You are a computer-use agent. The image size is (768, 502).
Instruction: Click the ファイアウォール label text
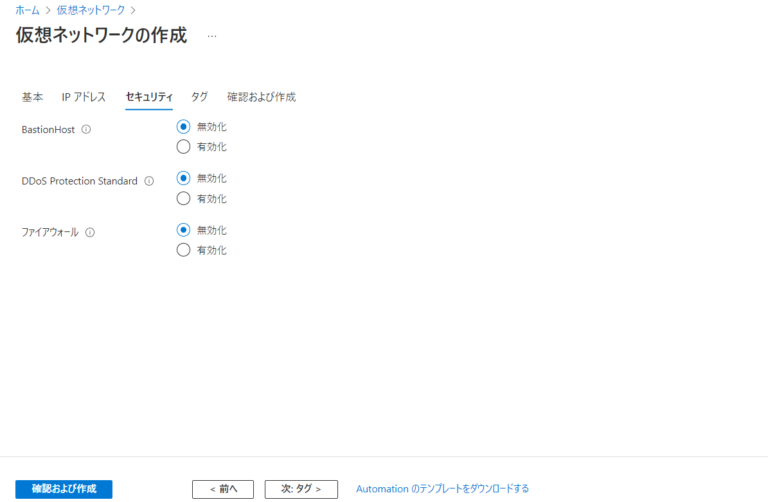50,233
